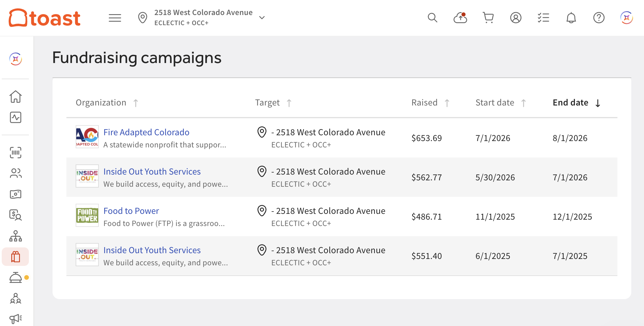Screen dimensions: 644x326
Task: Click the Food to Power logo thumbnail
Action: (x=87, y=215)
